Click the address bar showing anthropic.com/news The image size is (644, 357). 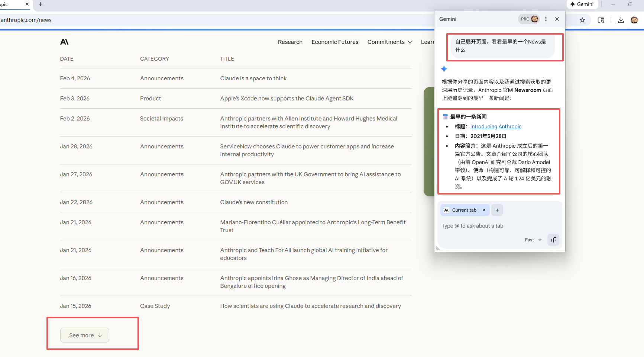point(216,20)
